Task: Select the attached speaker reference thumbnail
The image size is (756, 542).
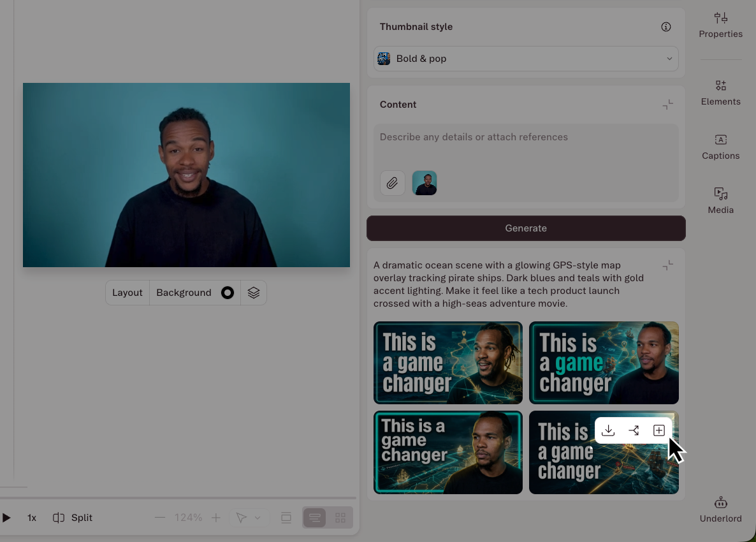Action: pos(425,183)
